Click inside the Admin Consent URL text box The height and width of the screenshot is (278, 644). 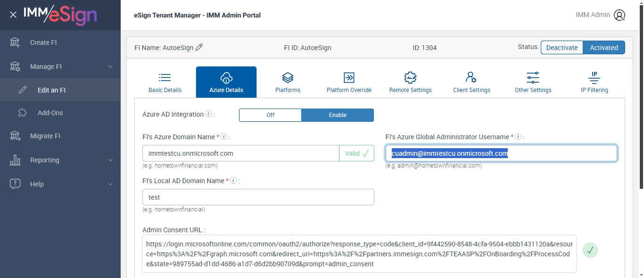(359, 253)
